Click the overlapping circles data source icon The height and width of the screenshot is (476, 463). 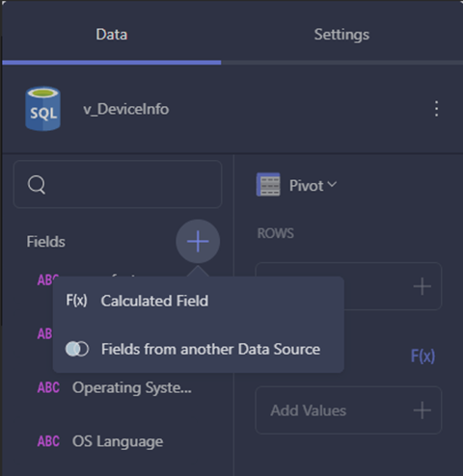(x=77, y=349)
